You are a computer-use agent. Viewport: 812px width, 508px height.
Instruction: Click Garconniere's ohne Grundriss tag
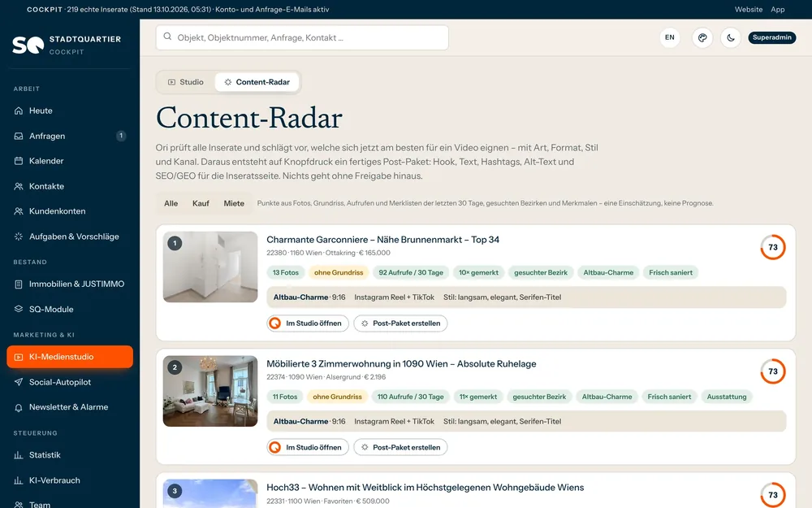(339, 272)
